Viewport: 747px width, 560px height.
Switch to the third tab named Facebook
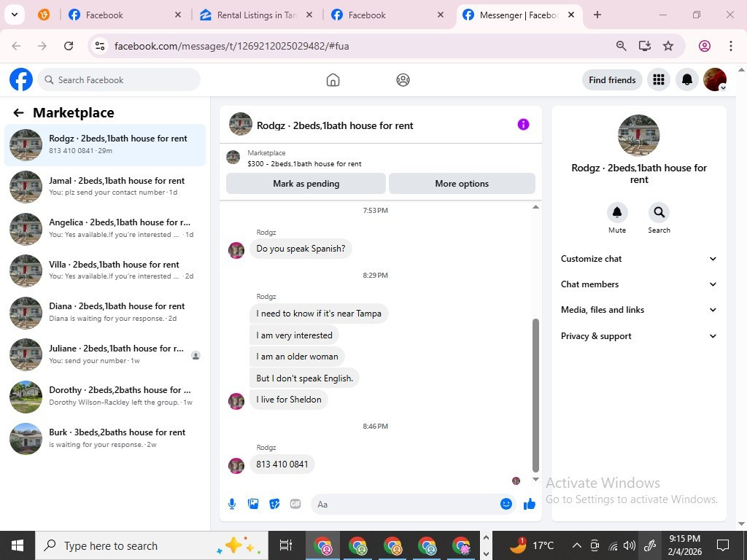point(389,15)
